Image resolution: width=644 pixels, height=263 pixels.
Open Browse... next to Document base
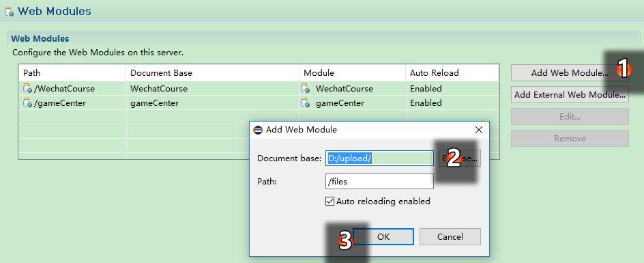(x=460, y=158)
